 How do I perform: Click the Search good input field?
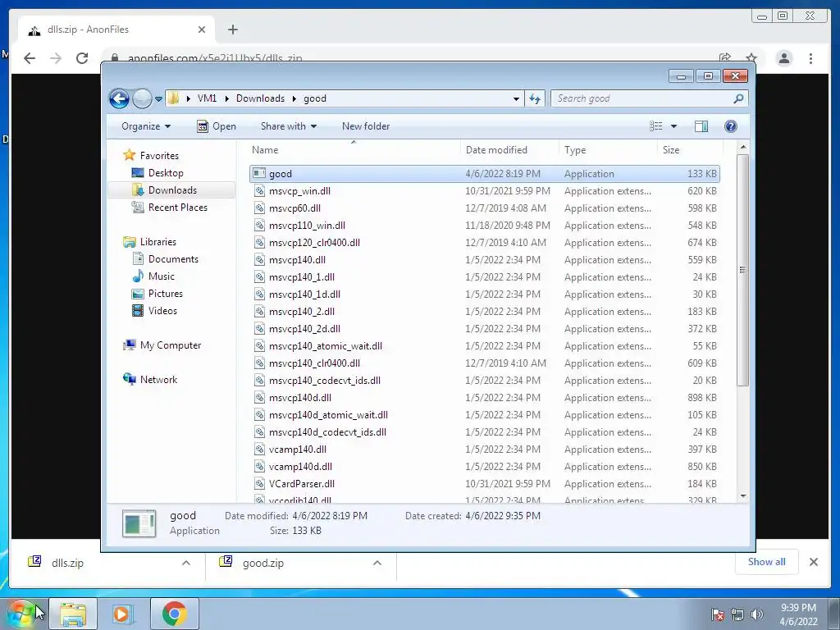pos(643,98)
